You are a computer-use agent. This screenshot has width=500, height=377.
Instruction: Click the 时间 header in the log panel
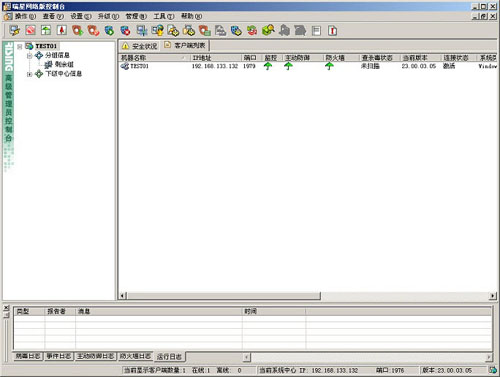[274, 312]
